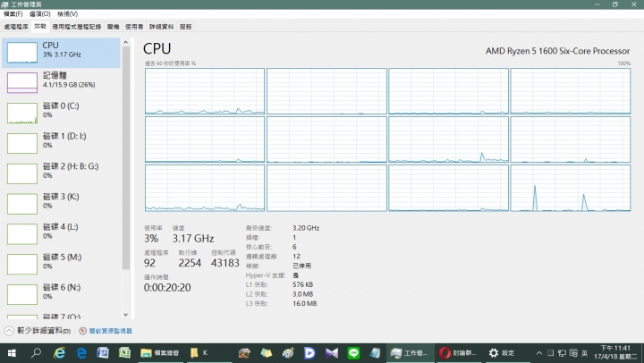
Task: Click the AMD Ryzen 5 1600 processor name
Action: [x=557, y=51]
